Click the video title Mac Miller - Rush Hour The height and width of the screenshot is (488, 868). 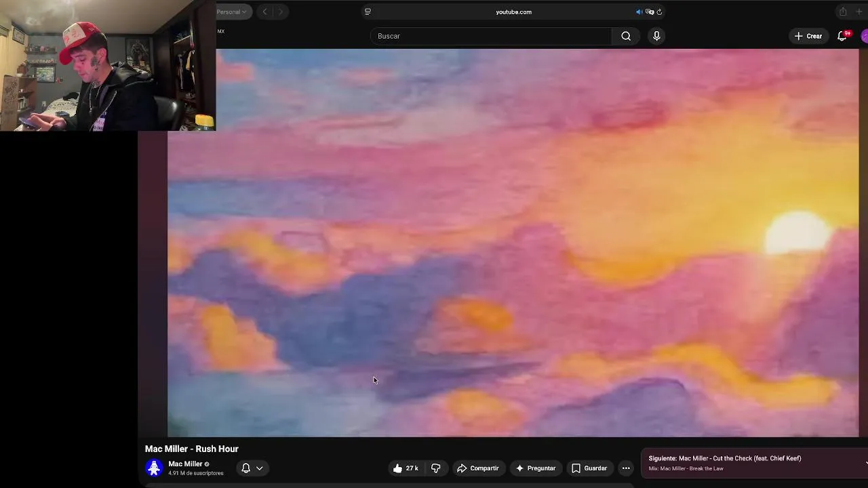[192, 449]
